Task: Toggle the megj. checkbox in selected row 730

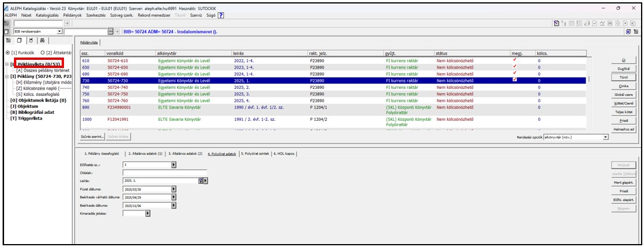Action: point(515,80)
